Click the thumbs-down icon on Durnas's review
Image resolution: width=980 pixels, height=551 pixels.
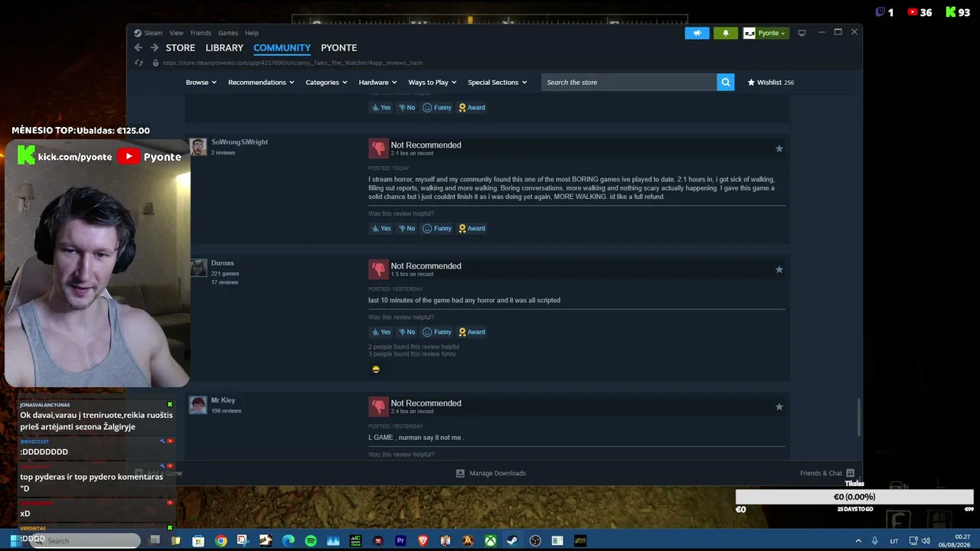[378, 269]
